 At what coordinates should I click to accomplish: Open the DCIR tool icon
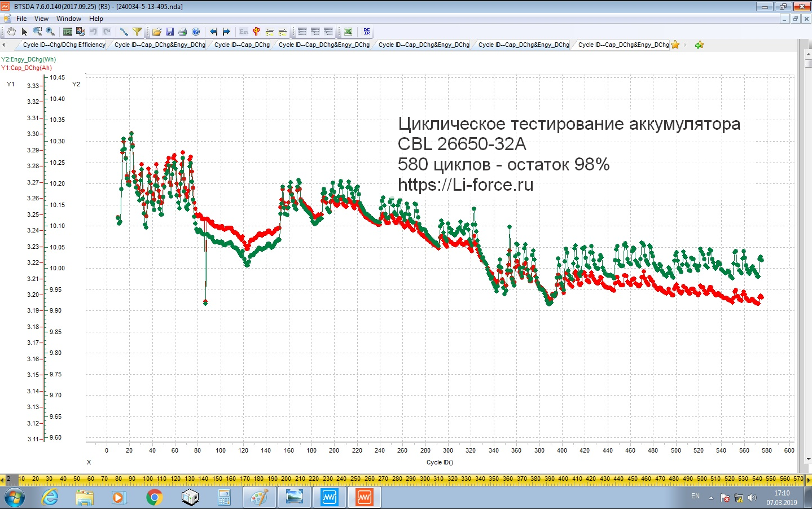click(367, 32)
